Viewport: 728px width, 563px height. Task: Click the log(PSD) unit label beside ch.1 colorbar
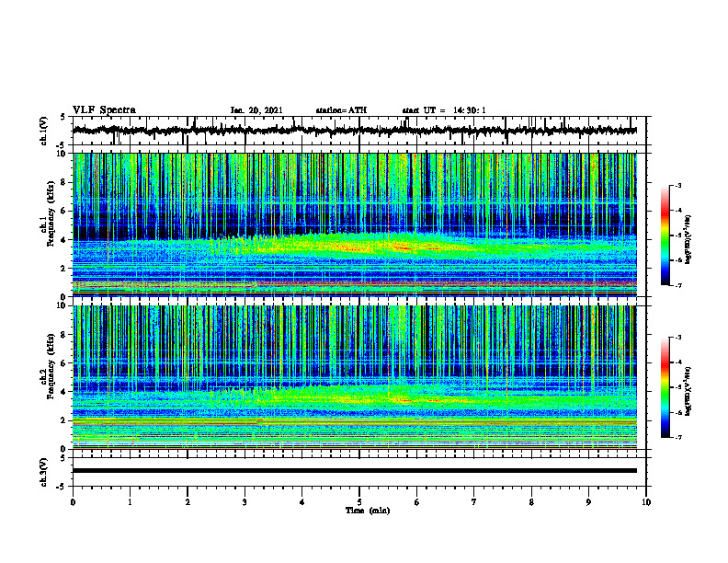click(688, 239)
